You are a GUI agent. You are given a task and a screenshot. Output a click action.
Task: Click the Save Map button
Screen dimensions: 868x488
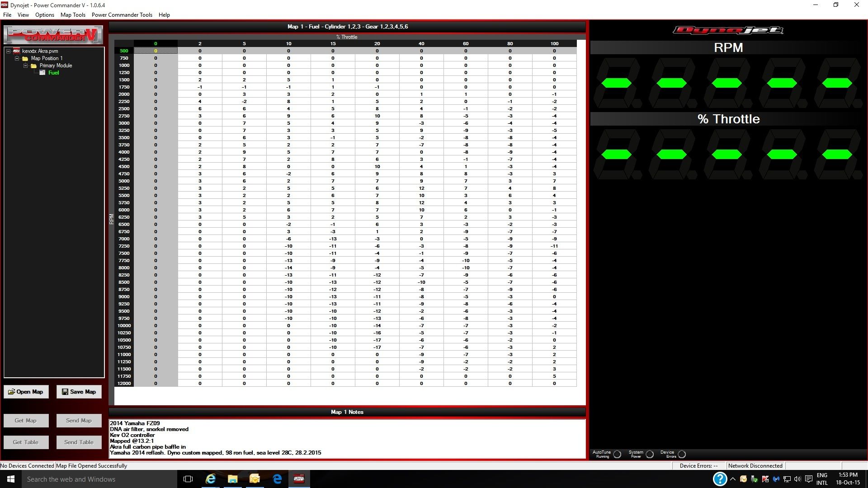pos(79,392)
